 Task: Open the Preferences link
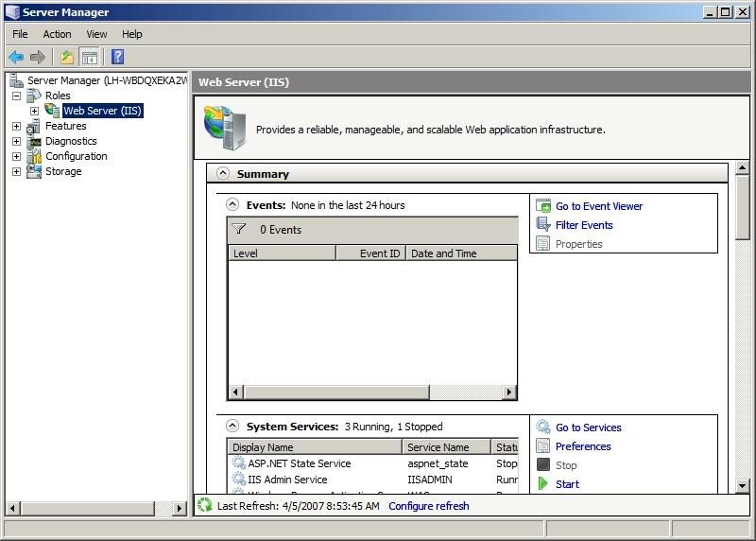(583, 446)
